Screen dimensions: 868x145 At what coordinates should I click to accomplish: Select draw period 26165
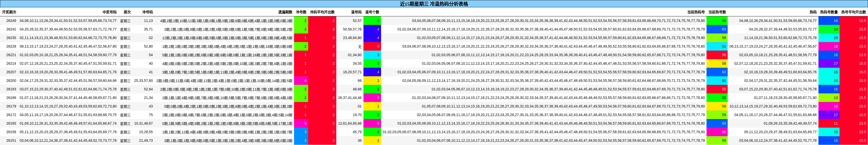[x=11, y=123]
